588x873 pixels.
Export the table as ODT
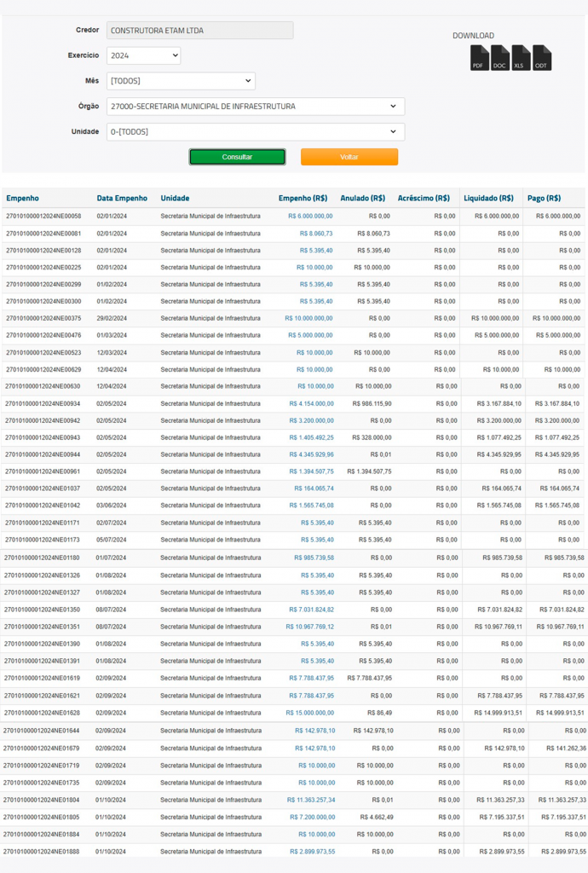542,58
